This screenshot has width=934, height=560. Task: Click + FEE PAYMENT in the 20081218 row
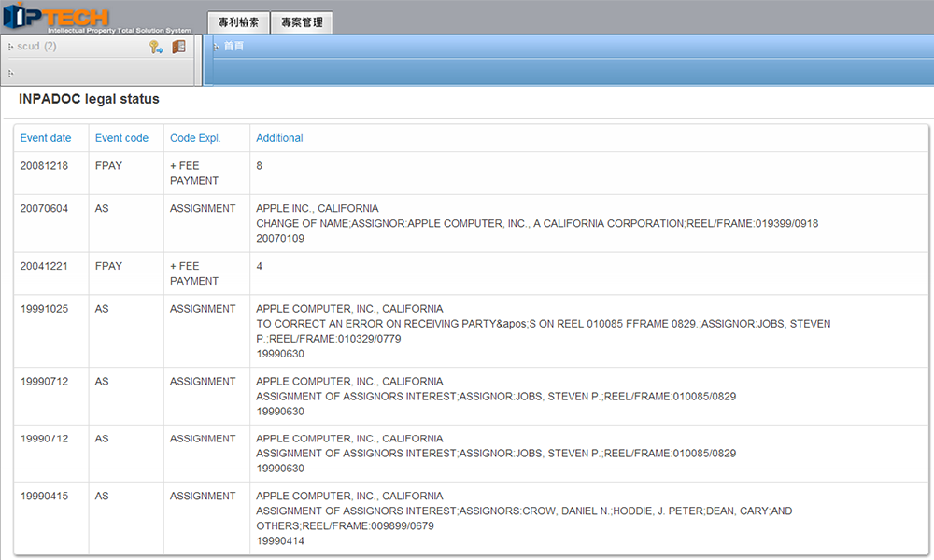[194, 174]
